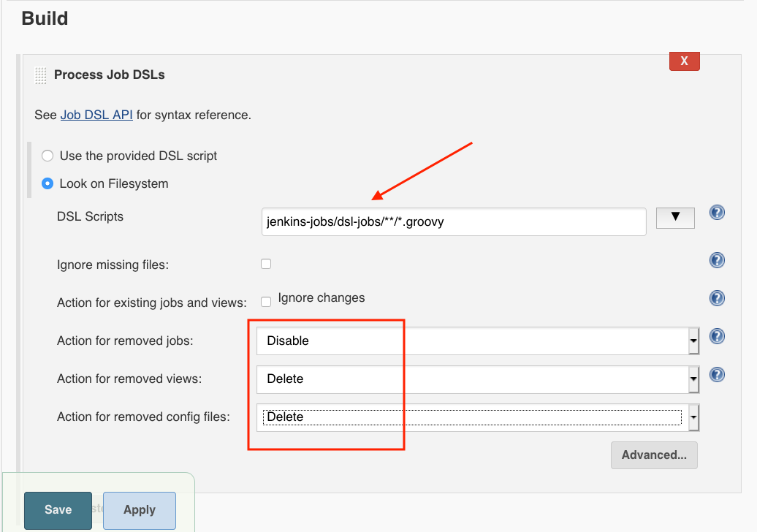Click the Process Job DSLs heading
Viewport: 757px width, 532px height.
click(110, 75)
